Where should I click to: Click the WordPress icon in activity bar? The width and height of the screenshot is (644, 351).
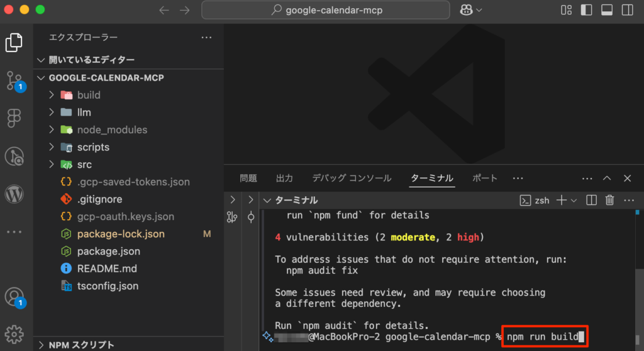[14, 194]
